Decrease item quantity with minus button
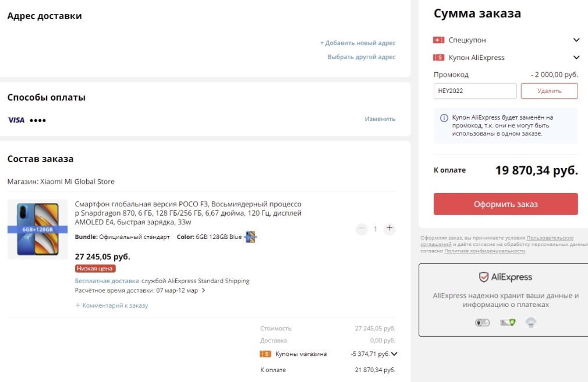The height and width of the screenshot is (382, 588). click(362, 229)
